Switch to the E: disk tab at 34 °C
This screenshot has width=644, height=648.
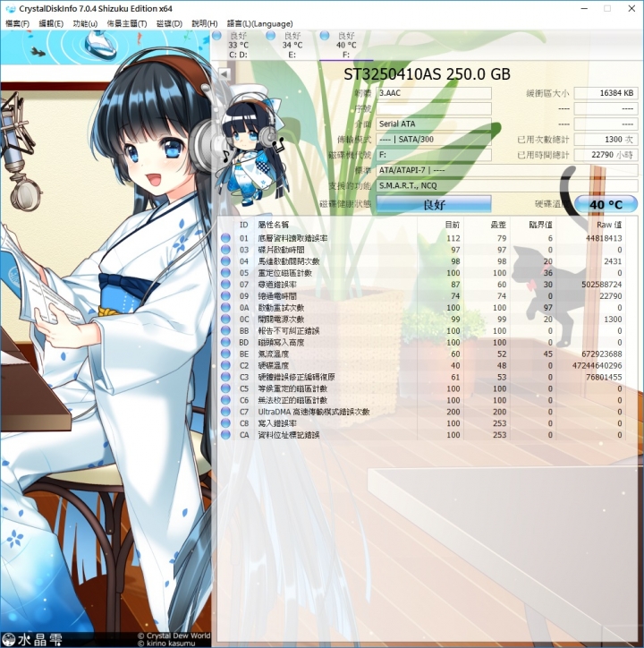(x=292, y=45)
